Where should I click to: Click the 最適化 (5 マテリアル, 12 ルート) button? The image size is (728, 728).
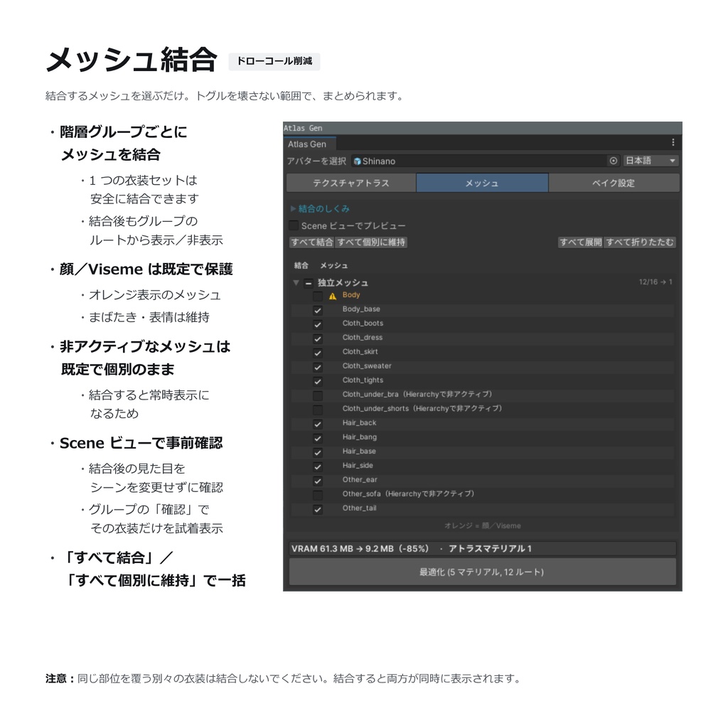click(x=482, y=572)
